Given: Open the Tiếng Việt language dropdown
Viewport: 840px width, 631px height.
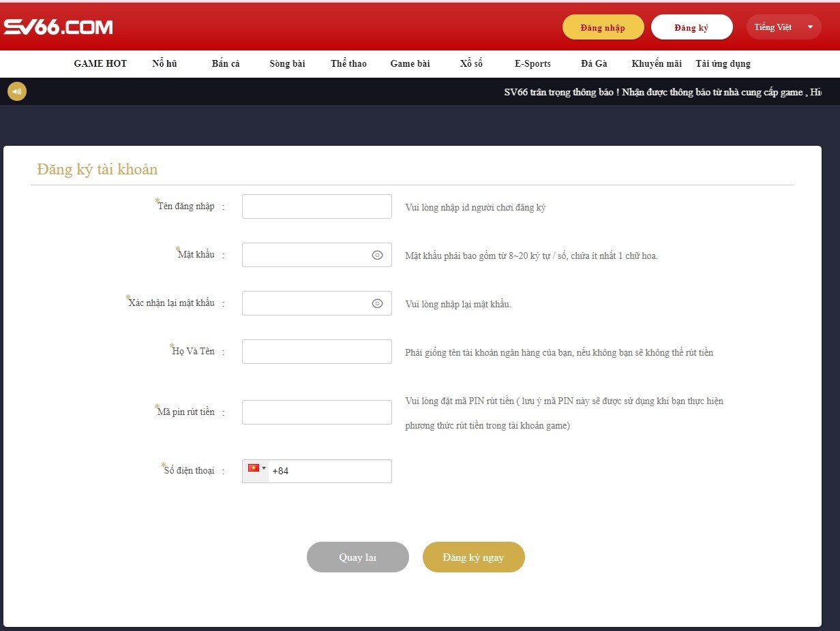Looking at the screenshot, I should coord(783,27).
